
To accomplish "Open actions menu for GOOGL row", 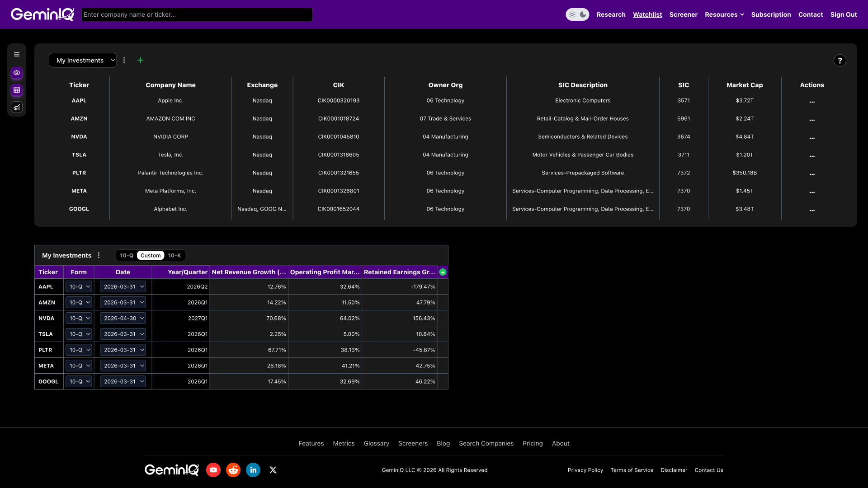I will click(x=812, y=210).
